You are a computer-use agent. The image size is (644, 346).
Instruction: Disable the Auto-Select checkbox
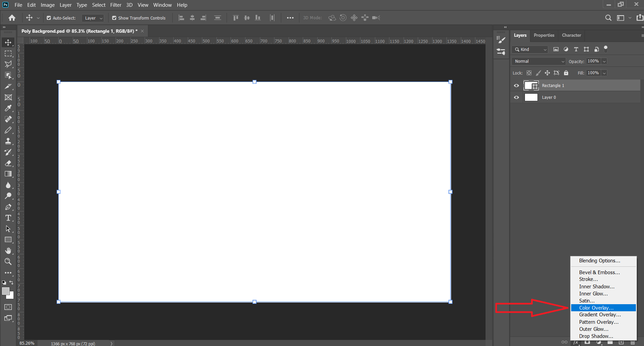click(x=49, y=18)
